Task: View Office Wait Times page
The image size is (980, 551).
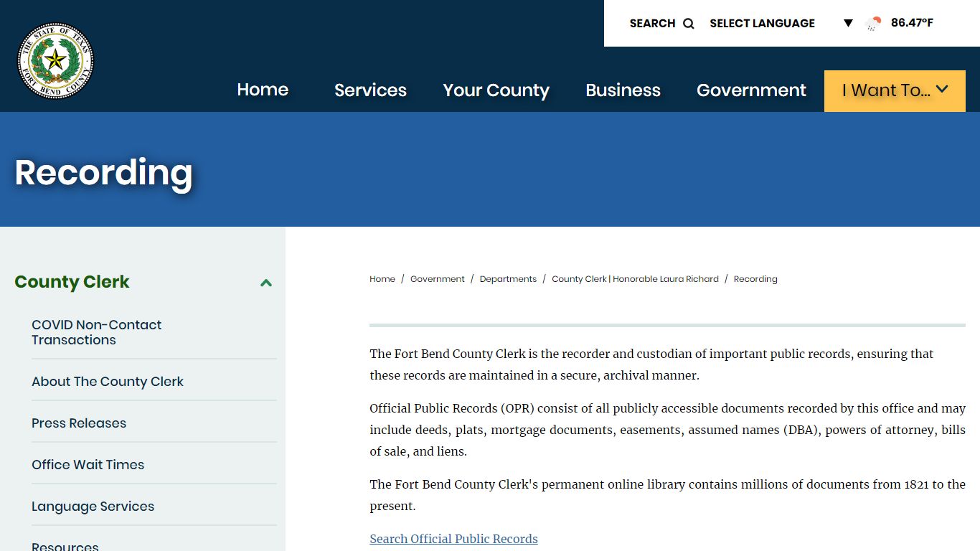Action: click(88, 465)
